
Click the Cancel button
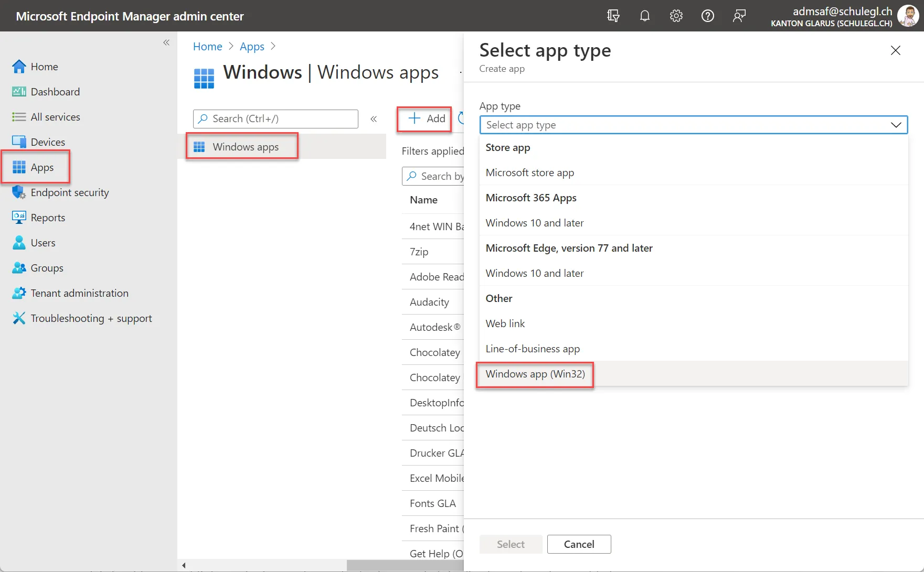point(579,544)
